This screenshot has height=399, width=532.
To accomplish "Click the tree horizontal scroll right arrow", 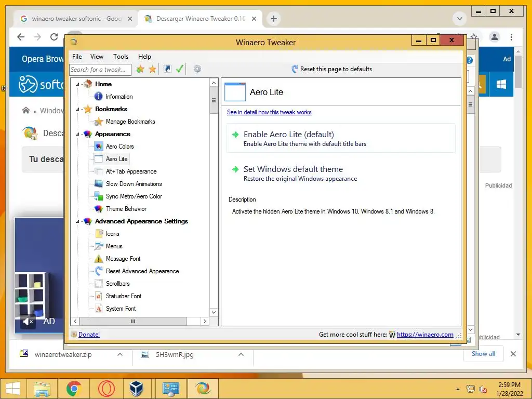I will tap(205, 321).
